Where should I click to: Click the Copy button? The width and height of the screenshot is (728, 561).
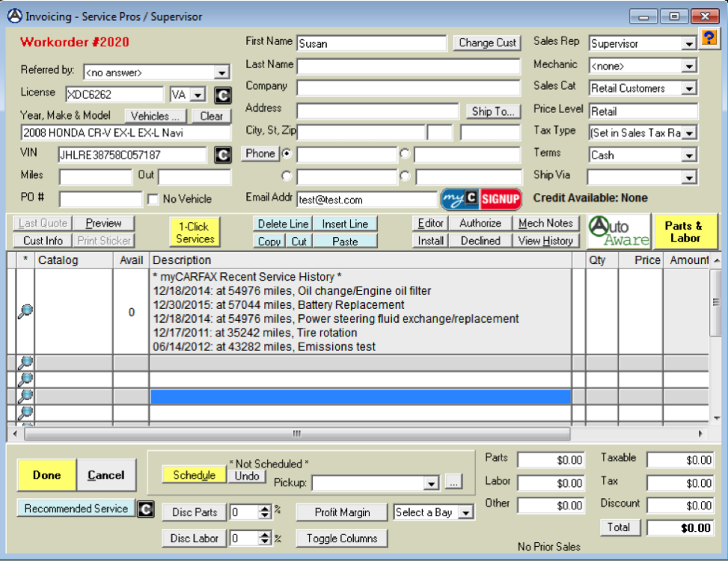tap(269, 242)
